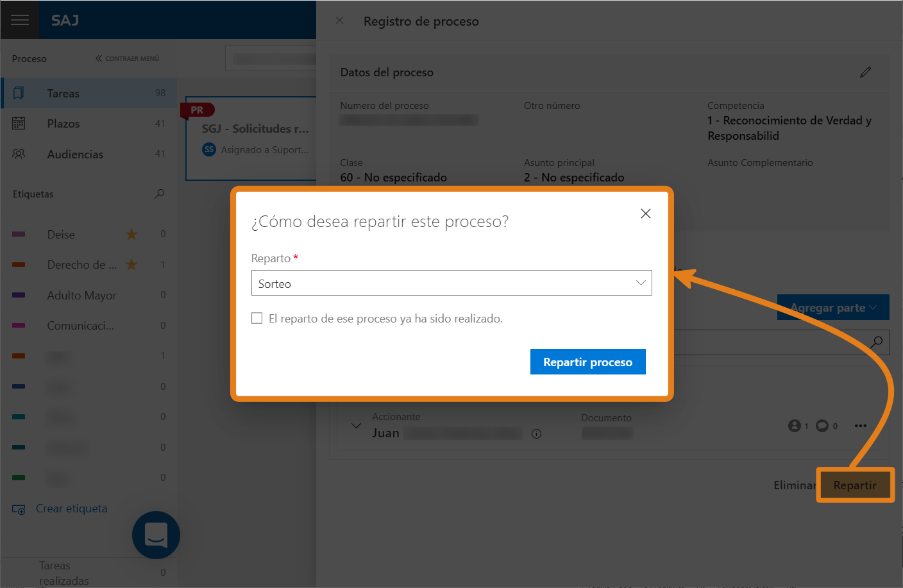This screenshot has width=903, height=588.
Task: Click the Plazos calendar icon
Action: [x=19, y=123]
